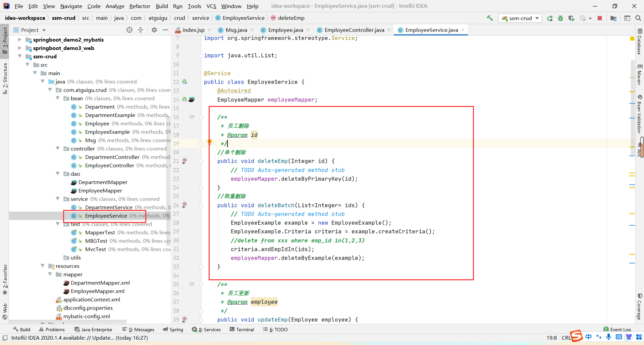Click the rerun ssm-crud icon
The image size is (644, 345).
[x=549, y=18]
